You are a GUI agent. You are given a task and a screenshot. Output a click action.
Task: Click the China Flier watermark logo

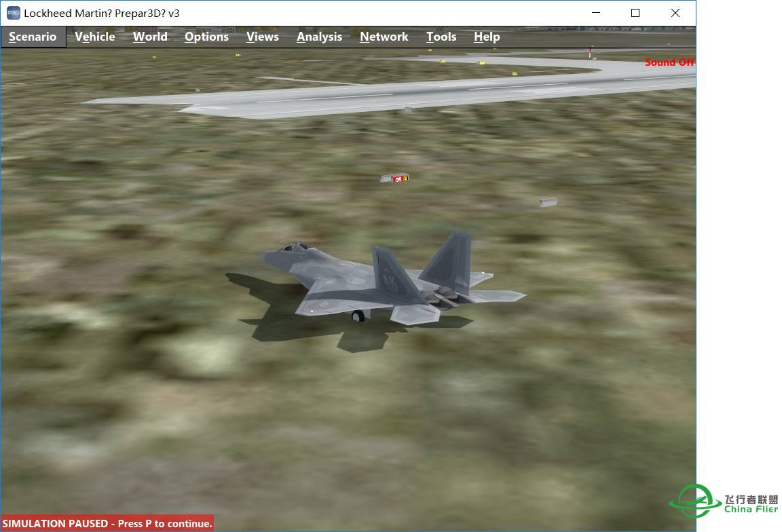click(724, 501)
